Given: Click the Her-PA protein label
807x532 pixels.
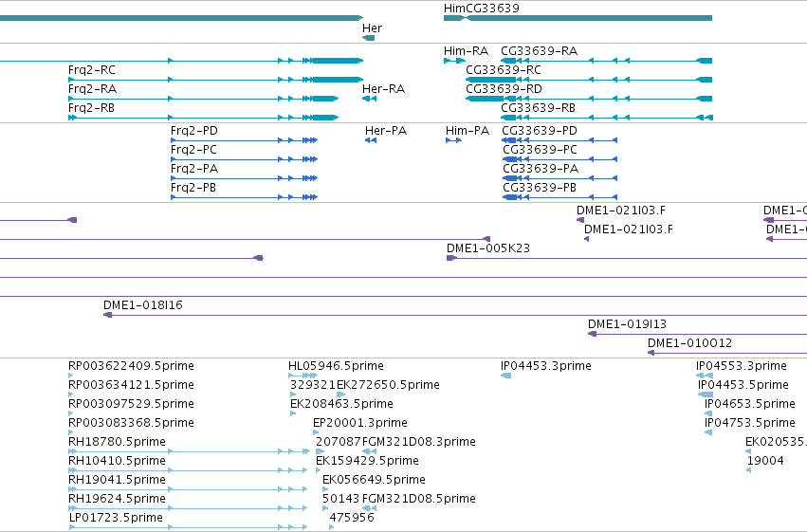Looking at the screenshot, I should tap(386, 131).
